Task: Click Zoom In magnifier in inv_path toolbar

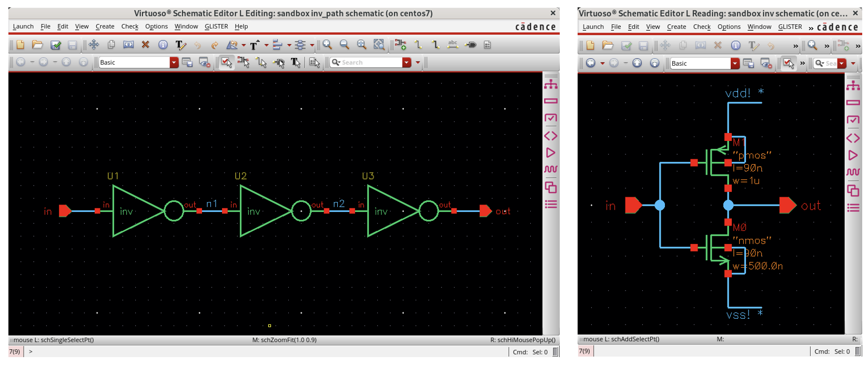Action: (327, 45)
